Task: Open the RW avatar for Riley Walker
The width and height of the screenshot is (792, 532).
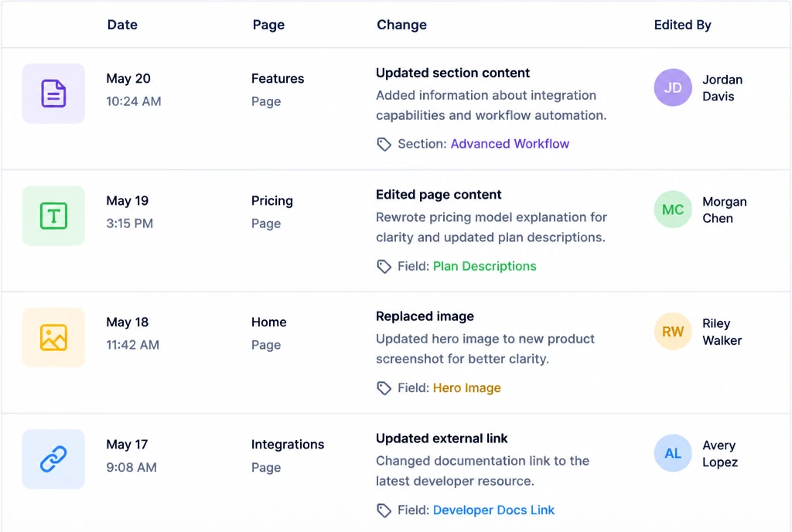Action: [x=673, y=332]
